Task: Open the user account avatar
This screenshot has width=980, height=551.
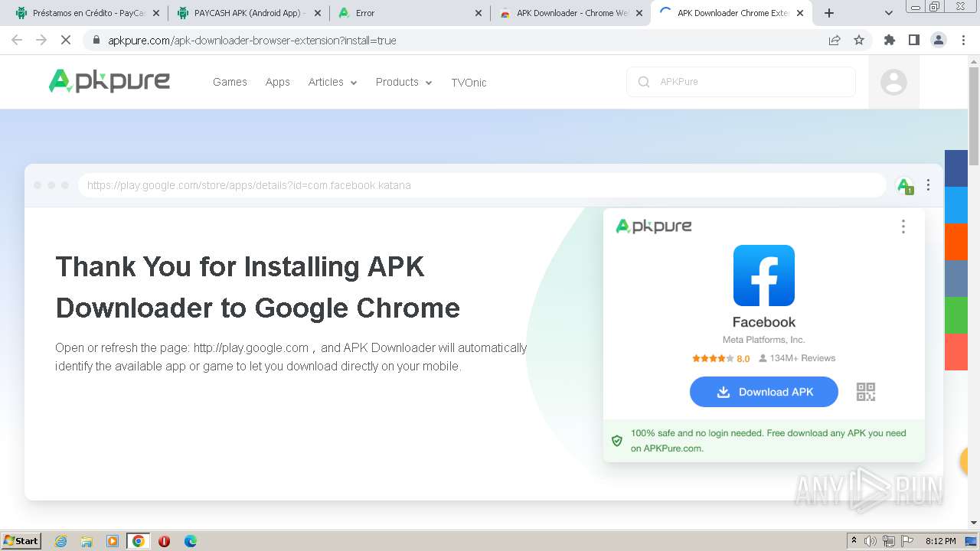Action: (893, 82)
